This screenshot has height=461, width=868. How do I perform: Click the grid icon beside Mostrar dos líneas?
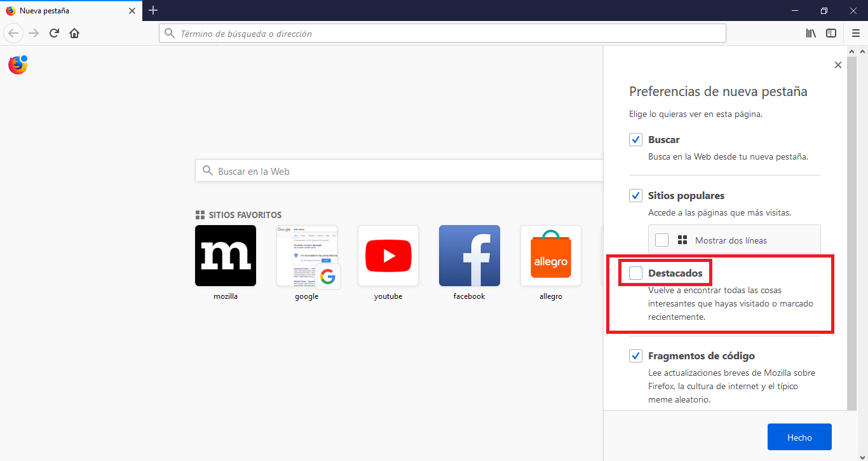[683, 240]
